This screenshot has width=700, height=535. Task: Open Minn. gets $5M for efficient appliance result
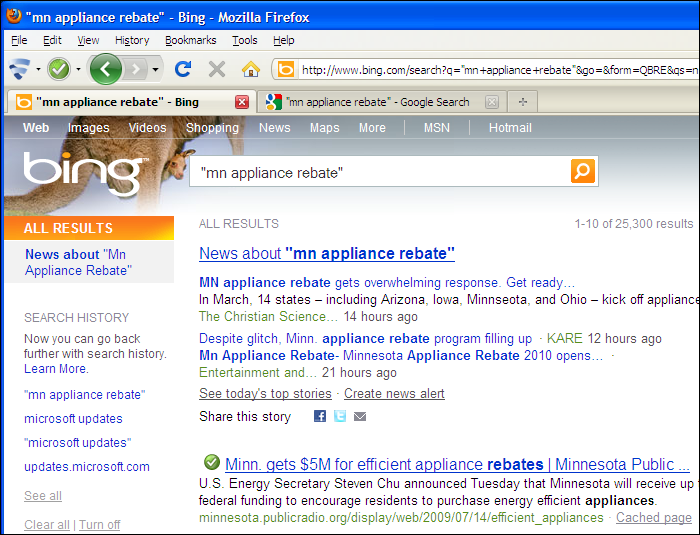point(457,464)
